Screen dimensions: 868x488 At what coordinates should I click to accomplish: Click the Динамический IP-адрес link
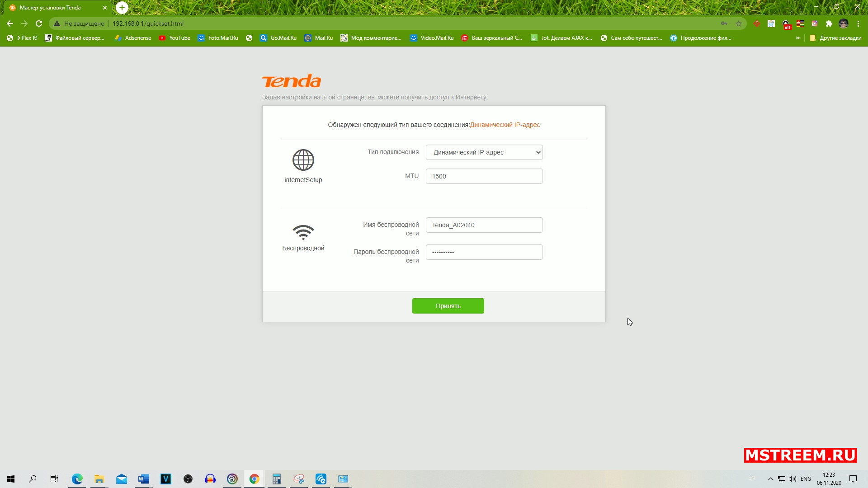point(505,125)
